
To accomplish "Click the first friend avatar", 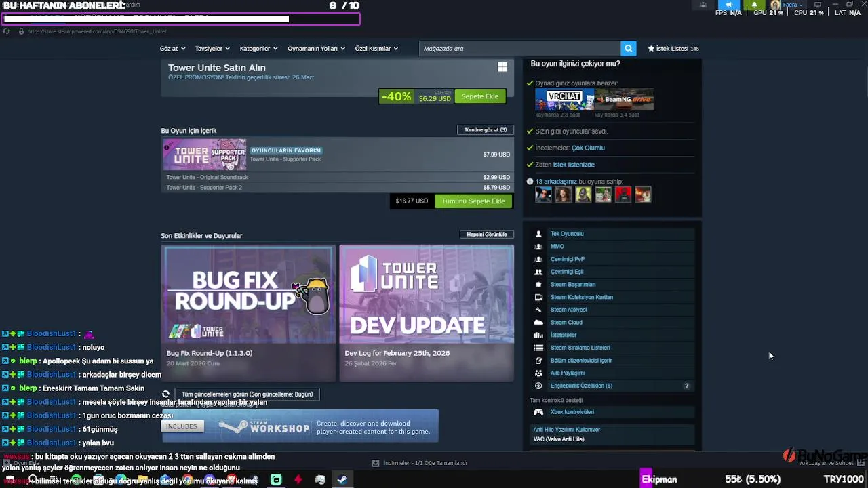I will (543, 195).
